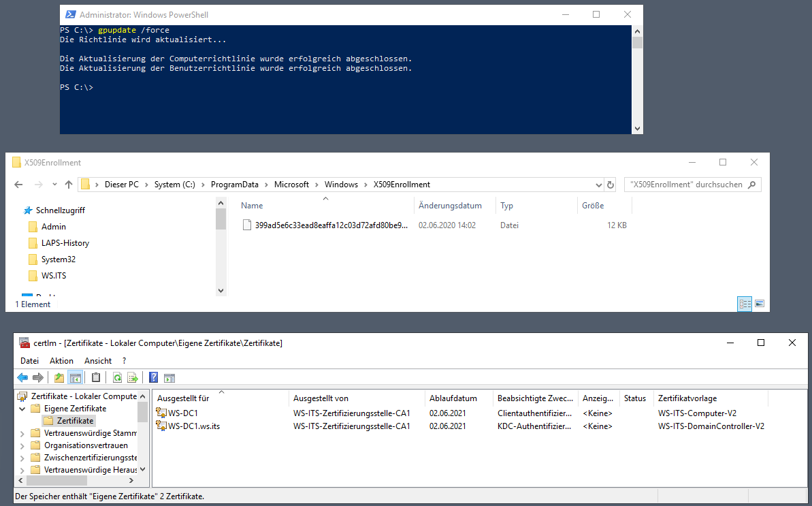Click the KDC-Authentifizier... purpose cell
The image size is (812, 506).
coord(534,426)
